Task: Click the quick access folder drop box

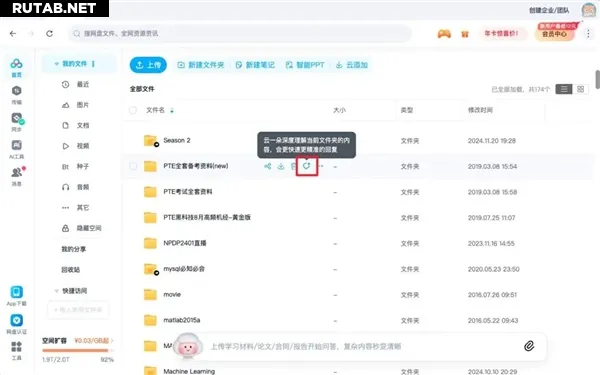Action: click(x=78, y=310)
